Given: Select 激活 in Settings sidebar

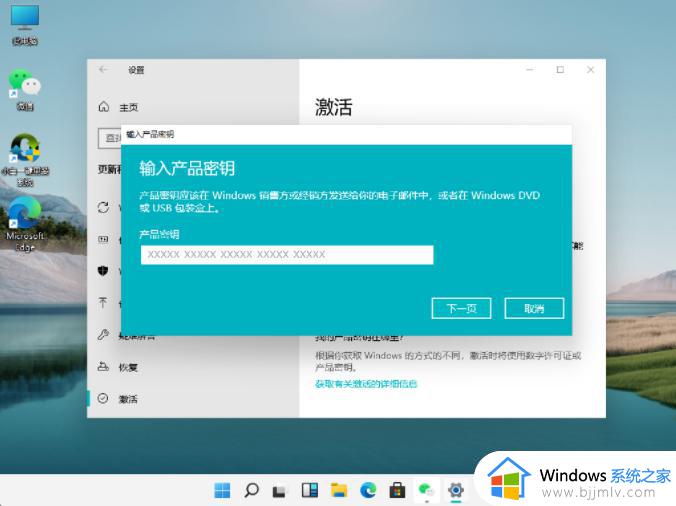Looking at the screenshot, I should pyautogui.click(x=128, y=399).
